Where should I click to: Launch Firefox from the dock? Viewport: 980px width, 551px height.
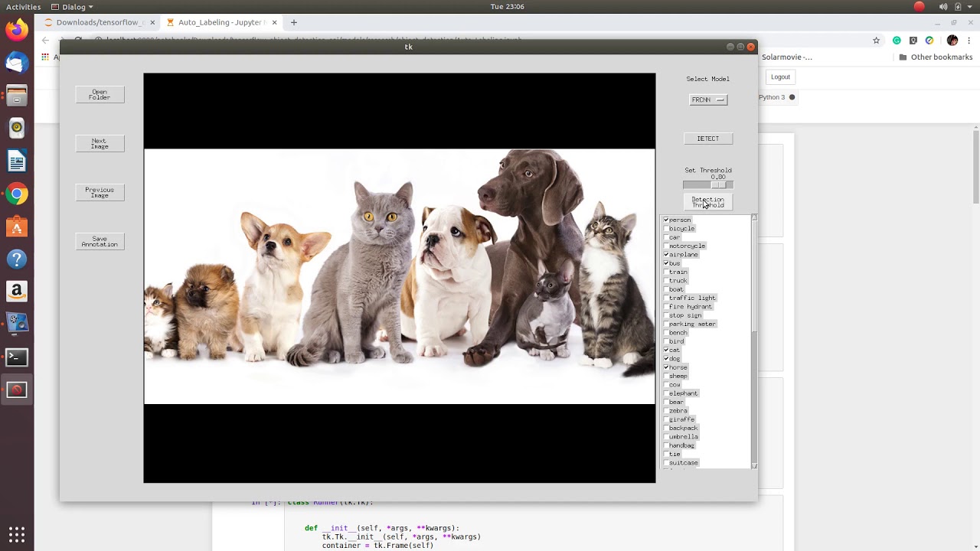[x=17, y=30]
